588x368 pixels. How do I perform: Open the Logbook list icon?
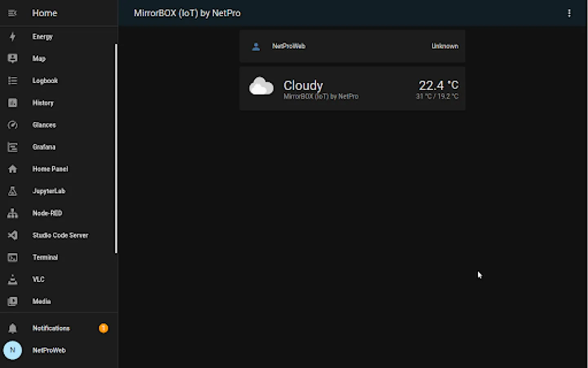(13, 81)
